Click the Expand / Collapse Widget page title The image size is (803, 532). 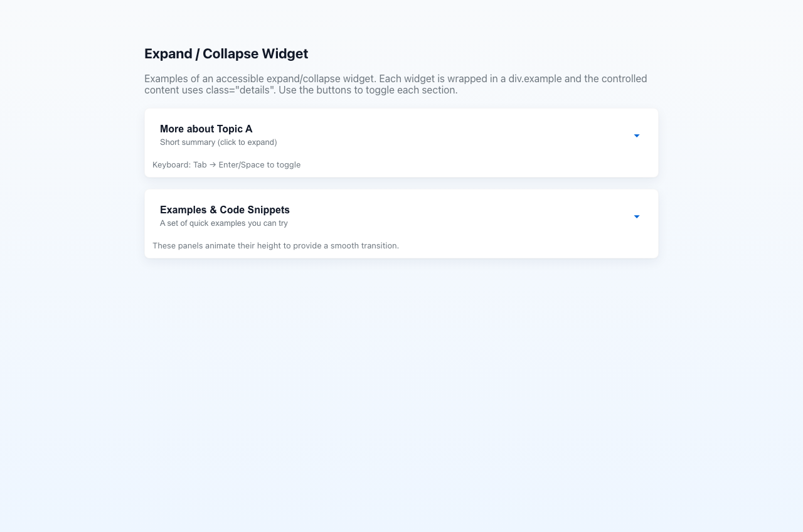point(226,53)
